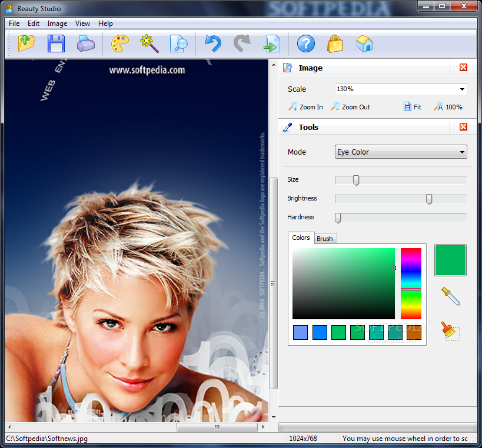Clear the selection with the brush eraser icon
Image resolution: width=482 pixels, height=448 pixels.
pos(451,331)
